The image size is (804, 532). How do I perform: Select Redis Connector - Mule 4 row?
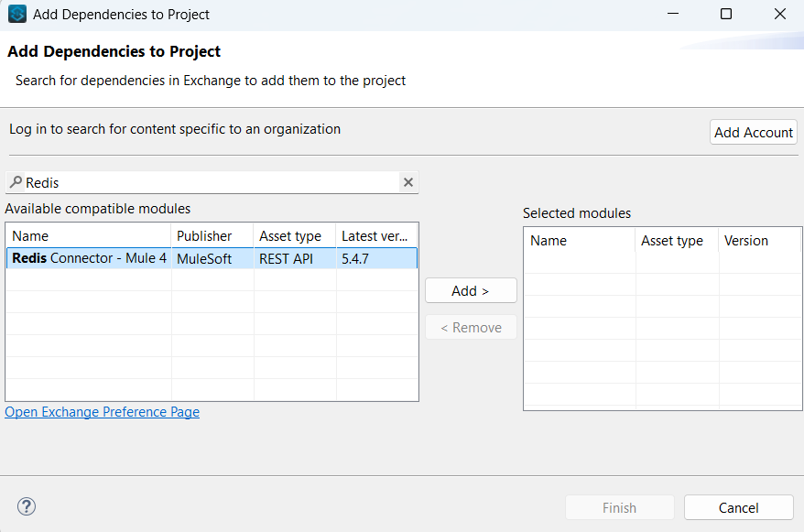(212, 258)
